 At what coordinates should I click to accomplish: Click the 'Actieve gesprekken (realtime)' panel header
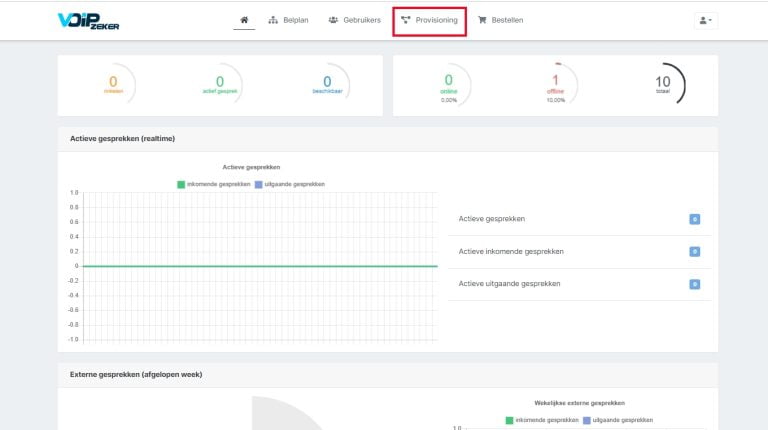point(388,139)
